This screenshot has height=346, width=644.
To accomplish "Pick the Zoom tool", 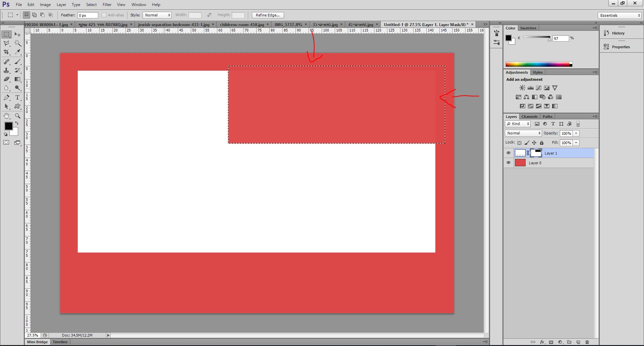I will [x=17, y=116].
